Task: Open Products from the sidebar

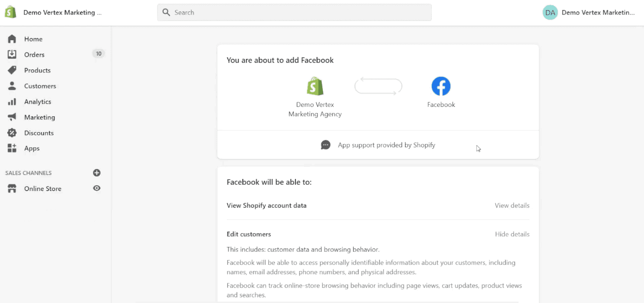Action: 37,70
